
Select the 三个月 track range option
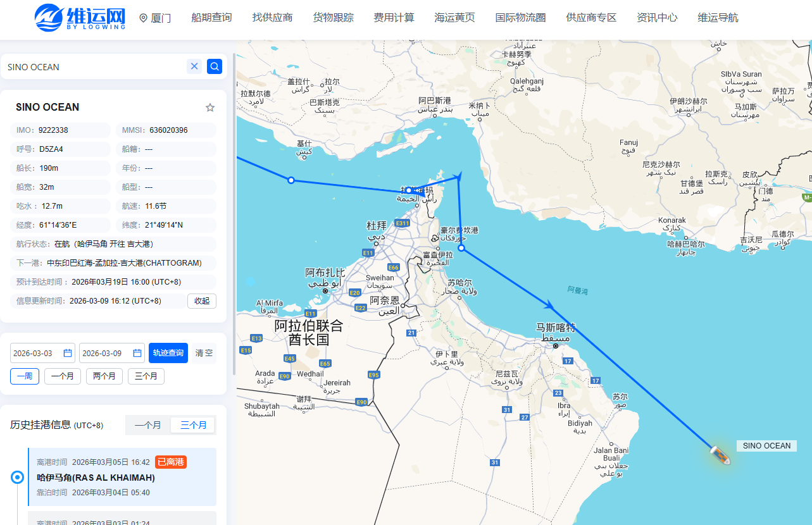146,376
